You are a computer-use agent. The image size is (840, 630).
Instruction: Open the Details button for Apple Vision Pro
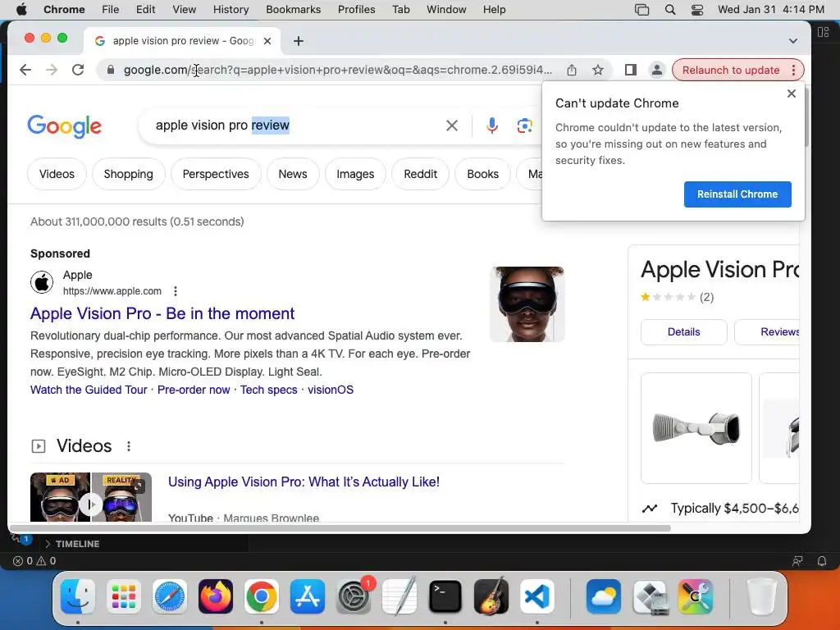(683, 332)
